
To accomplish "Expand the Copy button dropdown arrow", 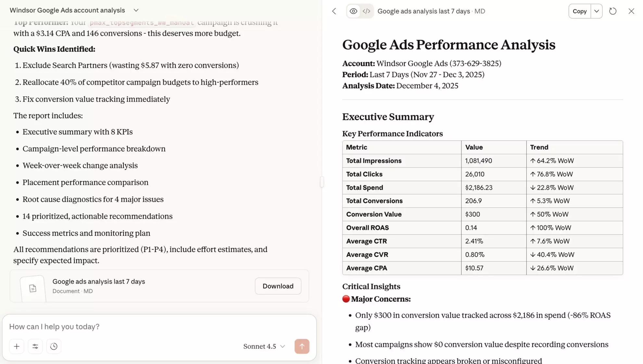I will tap(596, 11).
